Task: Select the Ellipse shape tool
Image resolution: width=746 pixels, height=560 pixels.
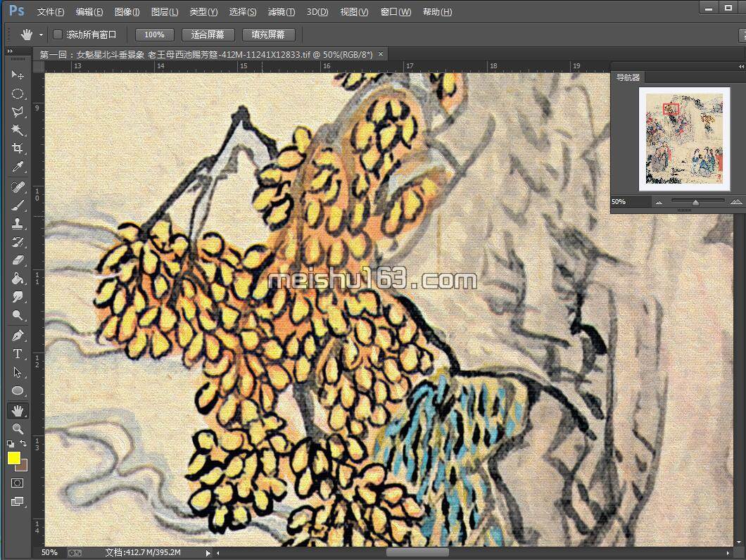Action: 18,390
